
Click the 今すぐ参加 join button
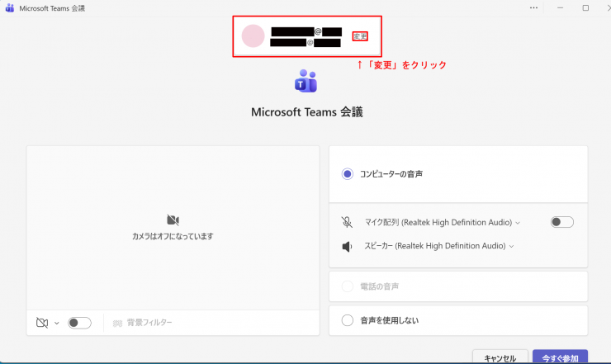point(560,357)
